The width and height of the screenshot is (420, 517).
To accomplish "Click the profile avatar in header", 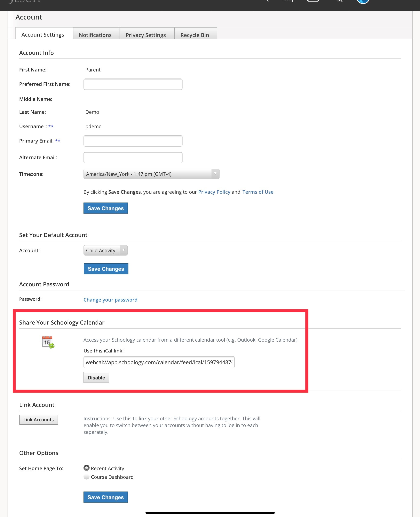I will [x=363, y=1].
